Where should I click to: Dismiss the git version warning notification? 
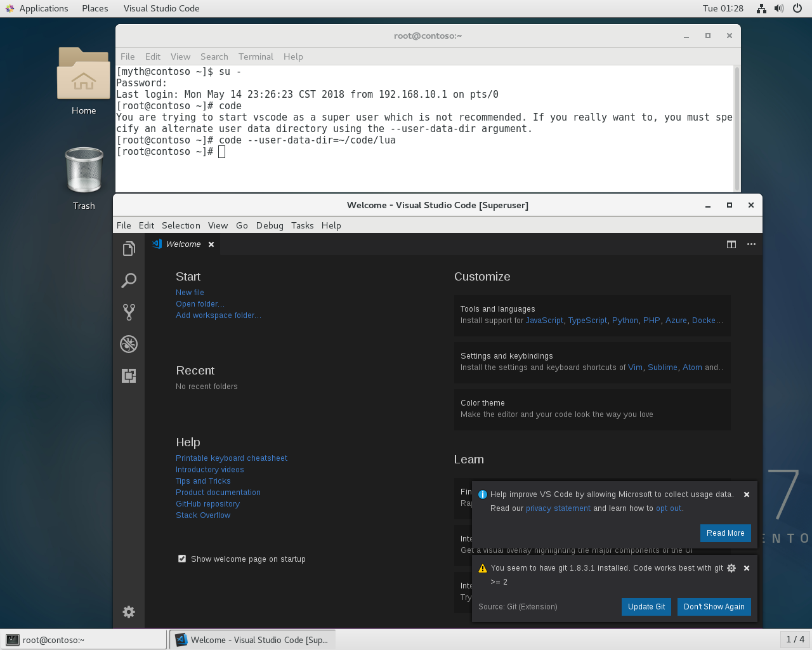747,568
